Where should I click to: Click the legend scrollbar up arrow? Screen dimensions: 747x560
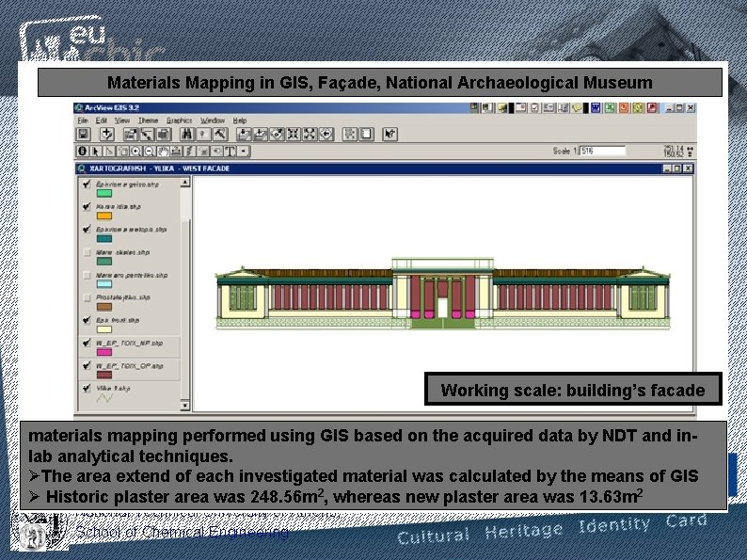tap(185, 183)
